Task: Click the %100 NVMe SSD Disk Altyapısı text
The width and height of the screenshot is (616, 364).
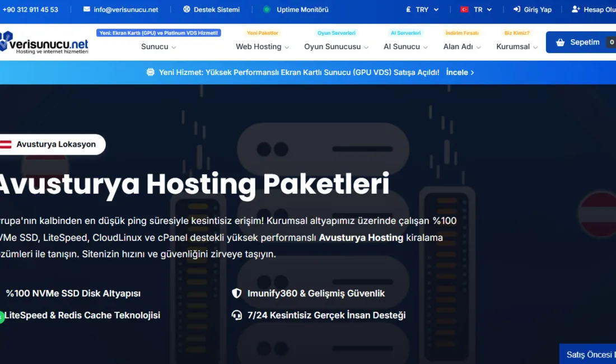Action: pyautogui.click(x=73, y=293)
